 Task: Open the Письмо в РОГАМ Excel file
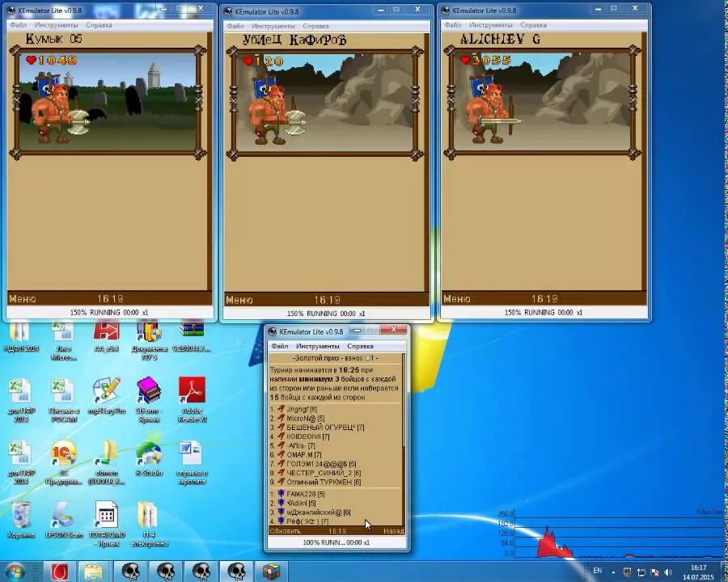point(64,399)
